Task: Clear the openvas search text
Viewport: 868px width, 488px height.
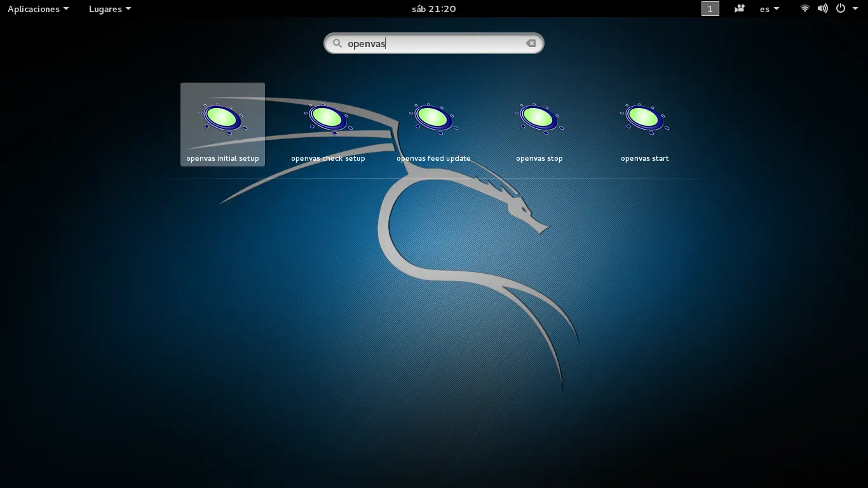Action: (x=531, y=43)
